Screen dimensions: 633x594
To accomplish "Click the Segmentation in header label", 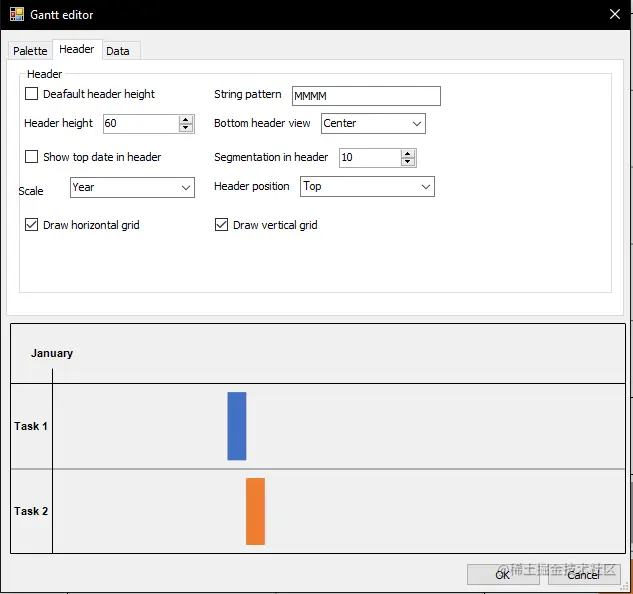I will (x=271, y=157).
